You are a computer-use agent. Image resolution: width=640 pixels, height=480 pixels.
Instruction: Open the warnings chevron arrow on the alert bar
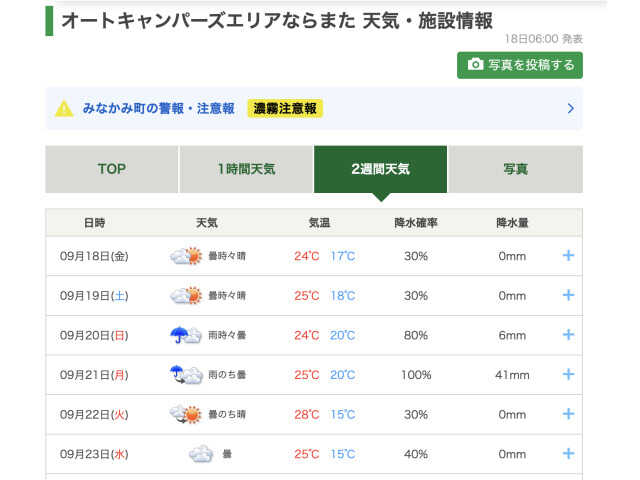pyautogui.click(x=571, y=109)
